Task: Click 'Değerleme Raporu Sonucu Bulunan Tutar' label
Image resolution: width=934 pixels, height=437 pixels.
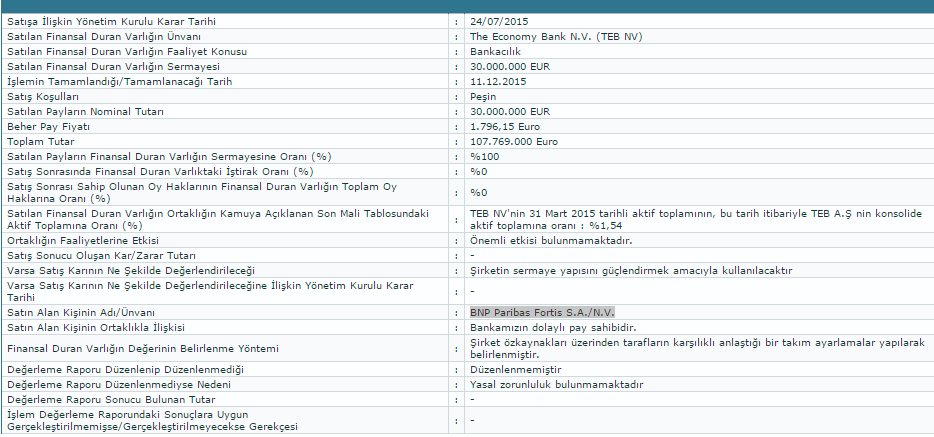Action: [111, 399]
